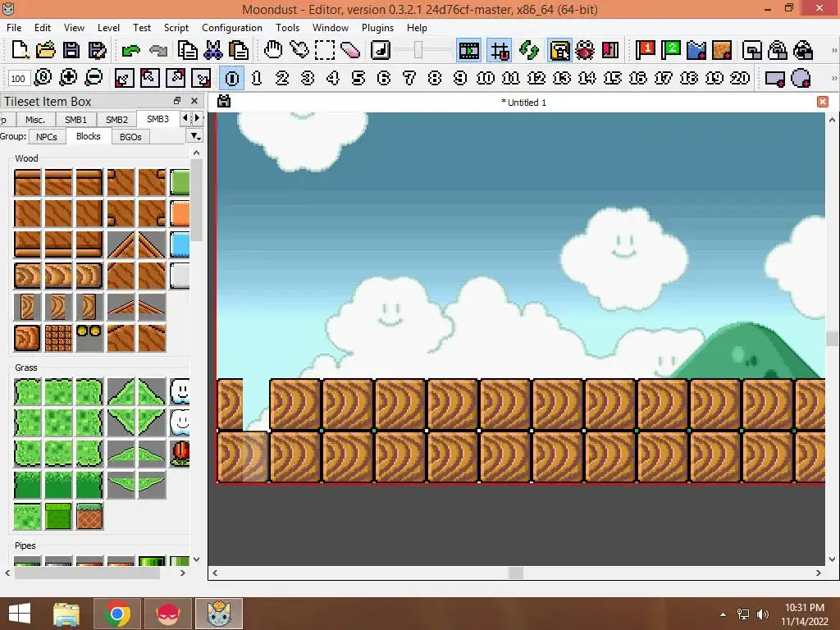This screenshot has height=630, width=840.
Task: Click the level horizontal scrollbar thumb
Action: tap(515, 573)
